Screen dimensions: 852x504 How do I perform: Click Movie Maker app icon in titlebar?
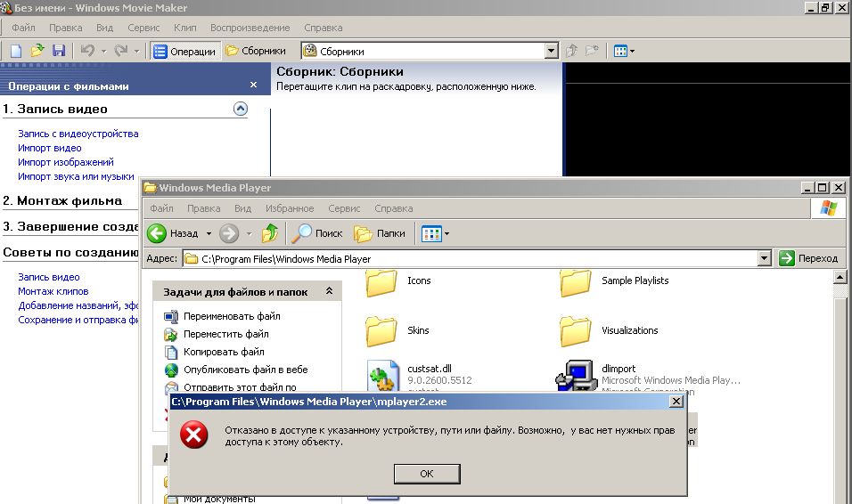[6, 8]
